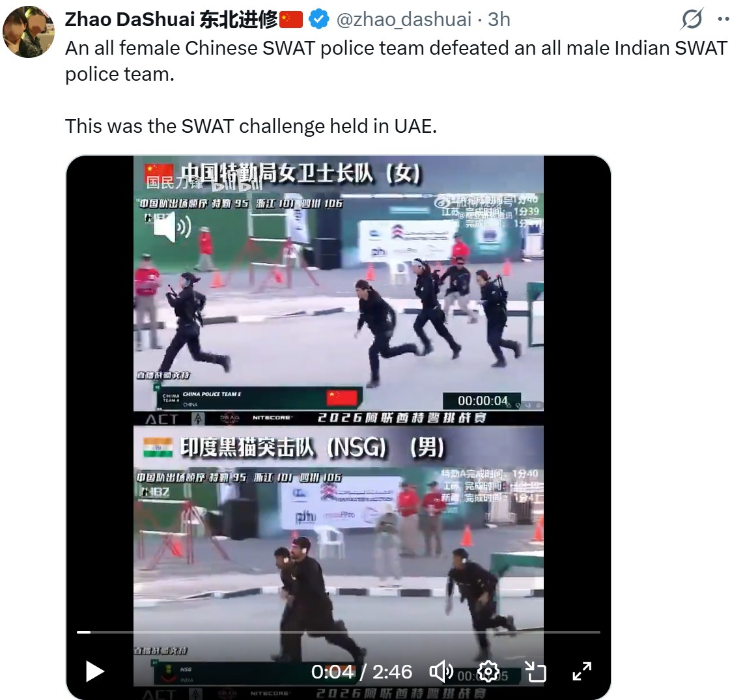Click the white speaker overlay on the video
The image size is (730, 700).
[x=173, y=227]
